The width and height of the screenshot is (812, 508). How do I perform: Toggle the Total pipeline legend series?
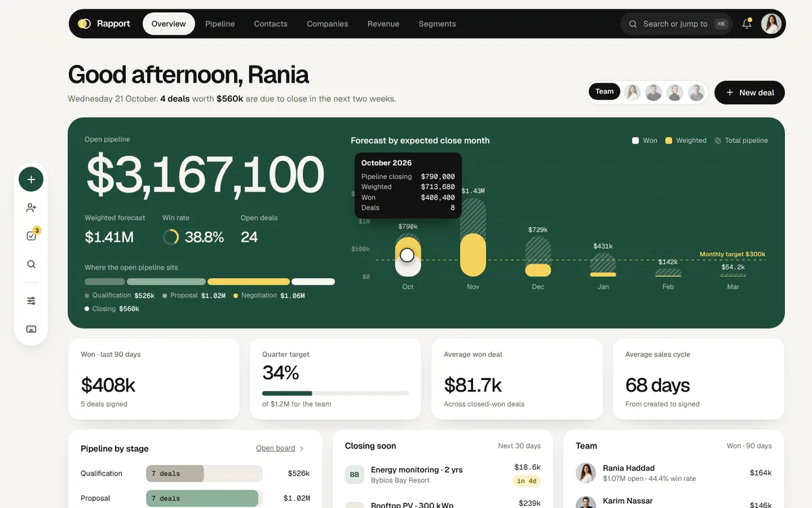coord(741,140)
